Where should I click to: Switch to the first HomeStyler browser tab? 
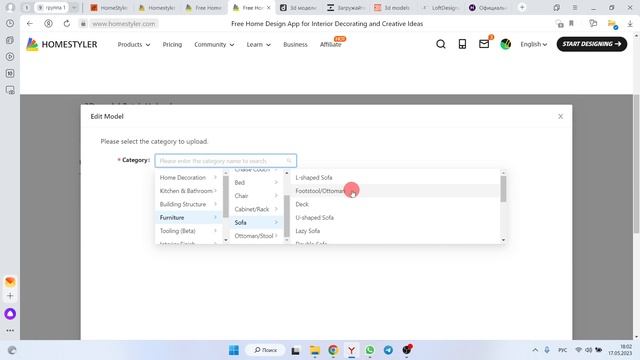click(x=109, y=7)
